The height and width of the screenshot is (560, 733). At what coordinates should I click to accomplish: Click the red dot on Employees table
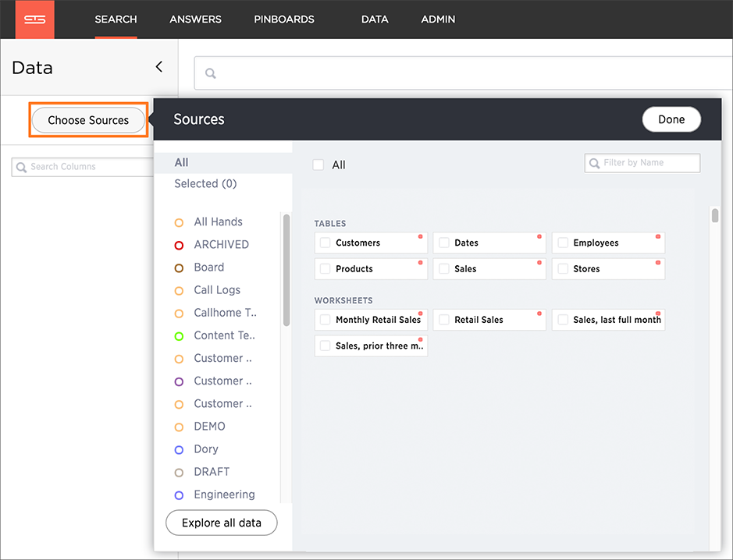pos(658,236)
